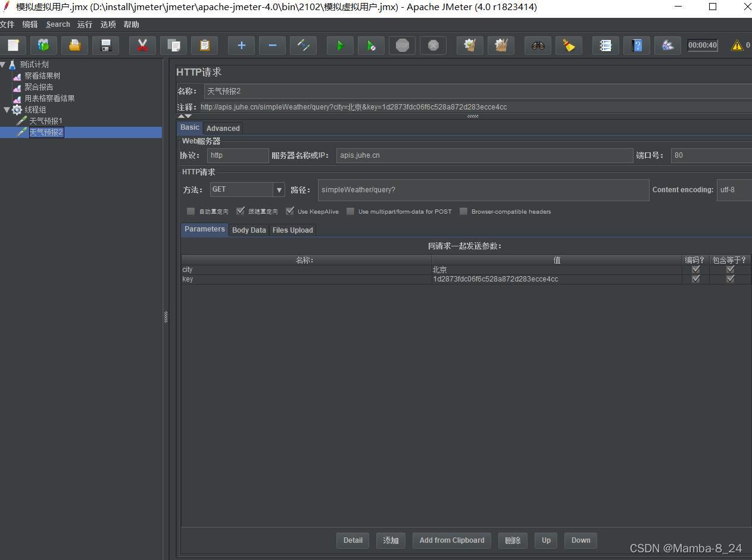Screen dimensions: 752x560
Task: Click the Clear All double broom icon
Action: [501, 45]
